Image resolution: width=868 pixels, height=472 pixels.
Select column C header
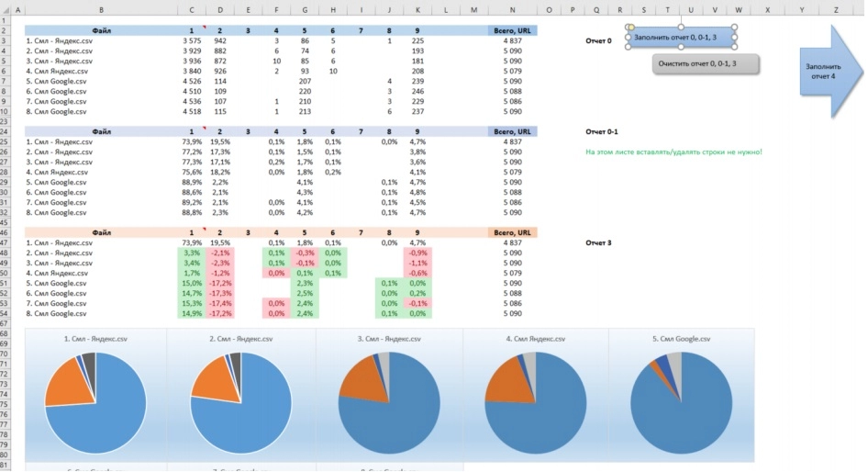point(192,10)
